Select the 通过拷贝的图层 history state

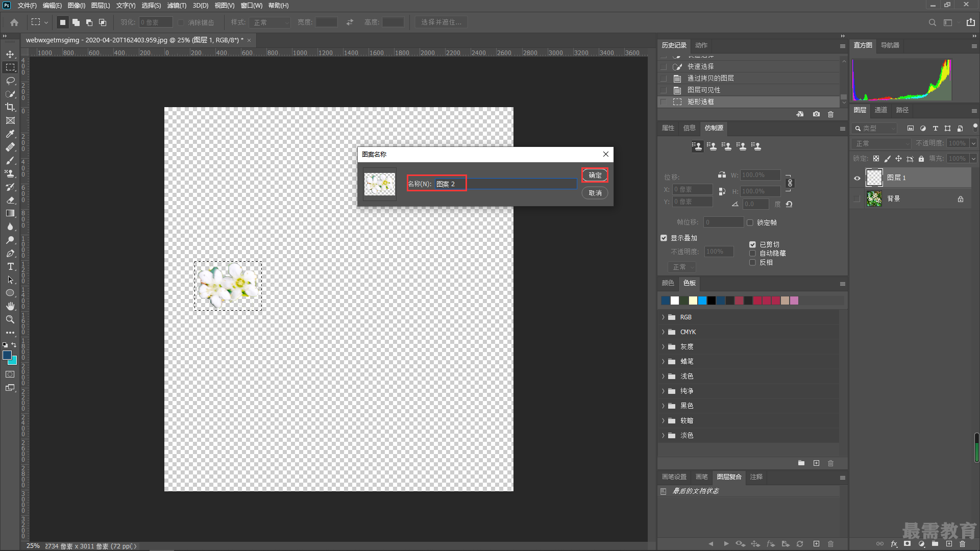[x=749, y=79]
